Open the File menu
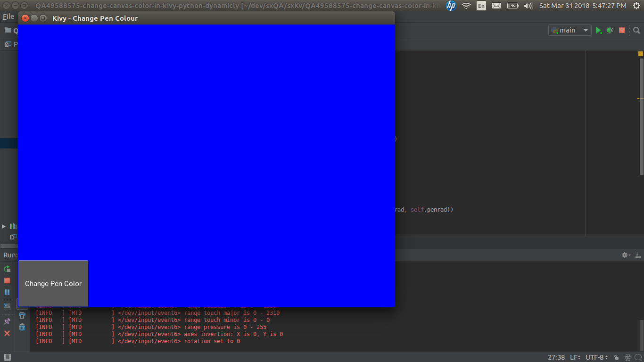This screenshot has height=362, width=644. tap(8, 16)
